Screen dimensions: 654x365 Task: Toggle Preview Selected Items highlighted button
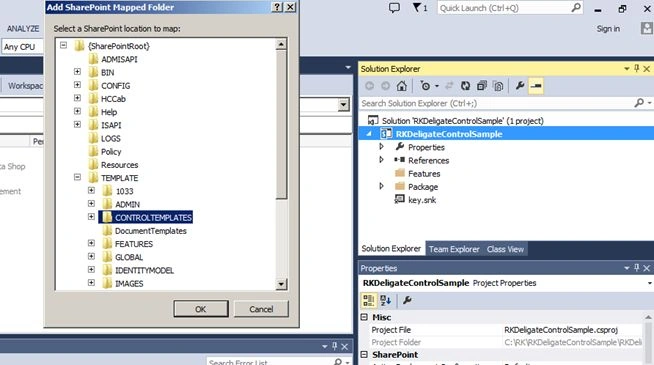536,86
